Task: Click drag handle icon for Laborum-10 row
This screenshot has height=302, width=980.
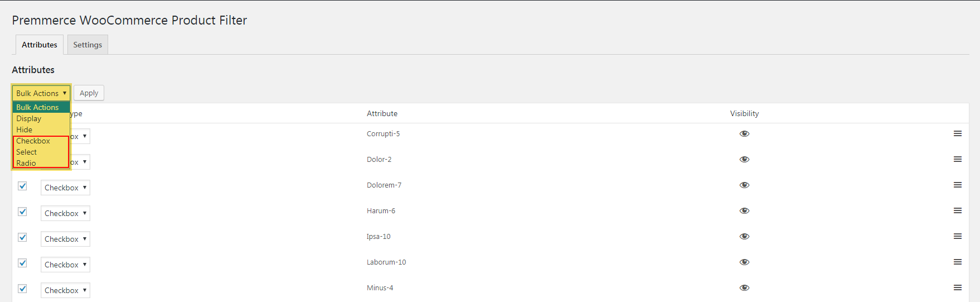Action: 957,262
